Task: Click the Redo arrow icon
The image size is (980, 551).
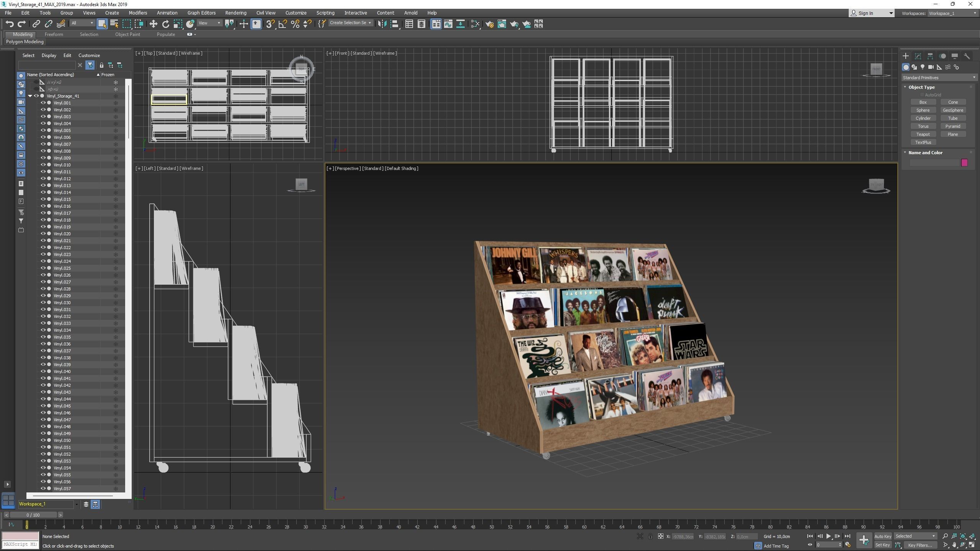Action: (22, 24)
